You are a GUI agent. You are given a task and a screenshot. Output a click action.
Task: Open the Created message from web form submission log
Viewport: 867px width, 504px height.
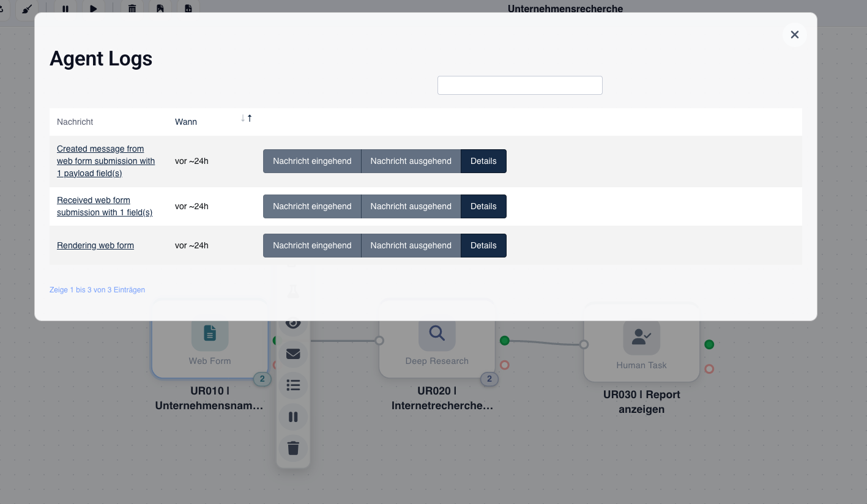tap(105, 161)
